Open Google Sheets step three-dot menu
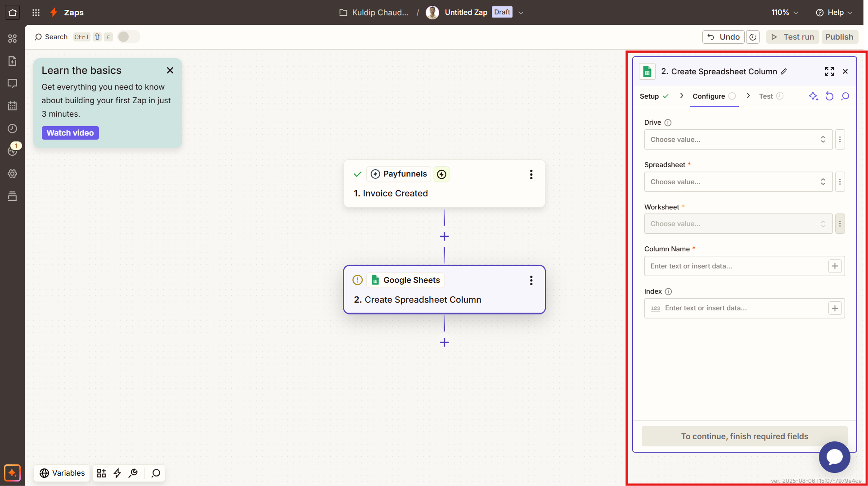Image resolution: width=868 pixels, height=486 pixels. click(531, 281)
